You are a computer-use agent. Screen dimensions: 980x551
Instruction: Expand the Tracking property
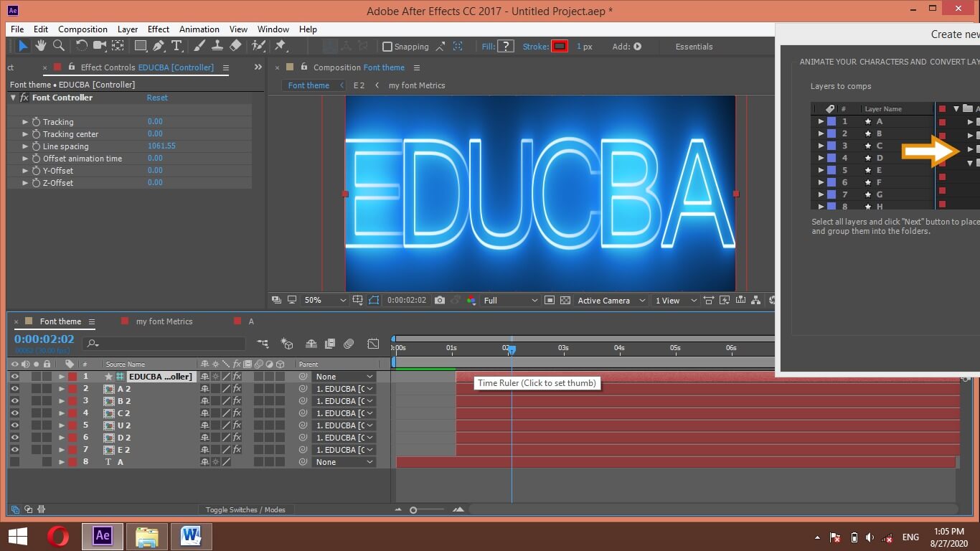pos(26,121)
